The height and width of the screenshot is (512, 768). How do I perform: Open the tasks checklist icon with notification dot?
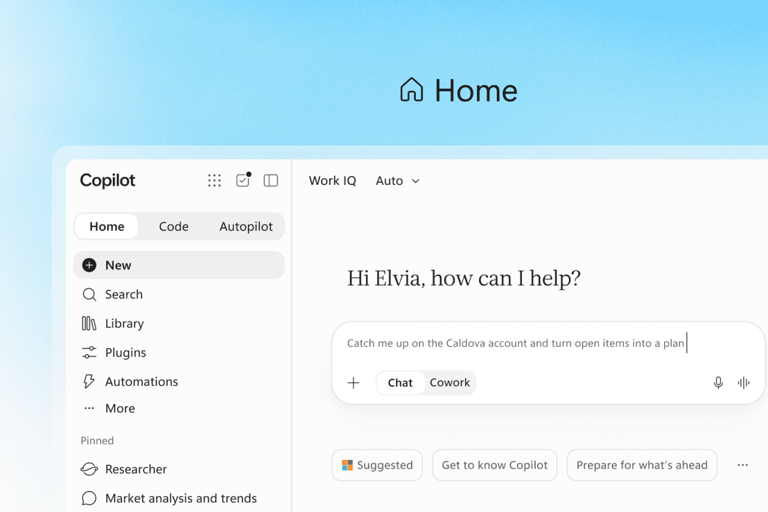pyautogui.click(x=243, y=180)
